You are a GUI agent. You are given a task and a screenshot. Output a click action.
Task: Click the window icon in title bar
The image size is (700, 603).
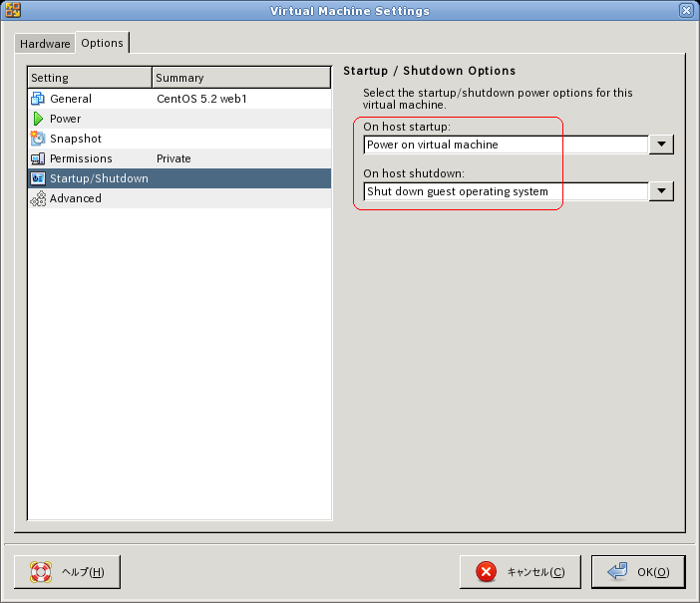coord(13,11)
